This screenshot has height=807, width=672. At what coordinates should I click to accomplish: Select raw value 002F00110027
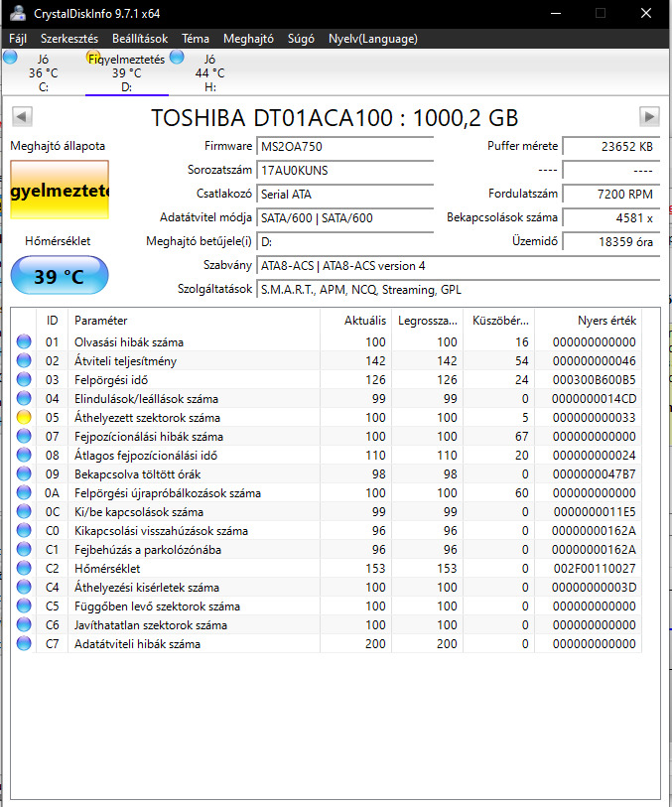595,569
